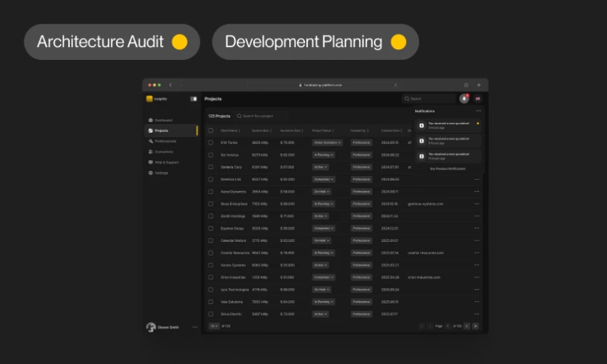Click the Projects icon in the sidebar
Viewport: 607px width, 364px height.
(x=150, y=130)
